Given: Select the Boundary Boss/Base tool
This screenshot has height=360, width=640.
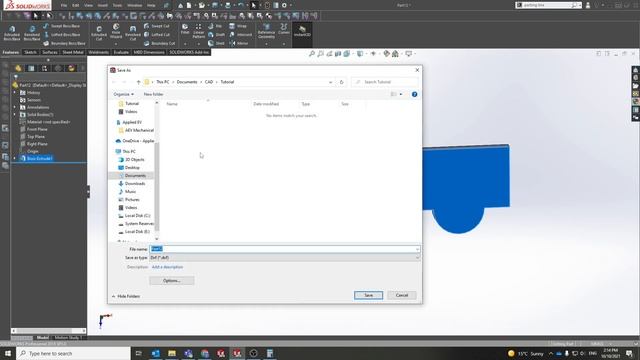Looking at the screenshot, I should click(64, 43).
